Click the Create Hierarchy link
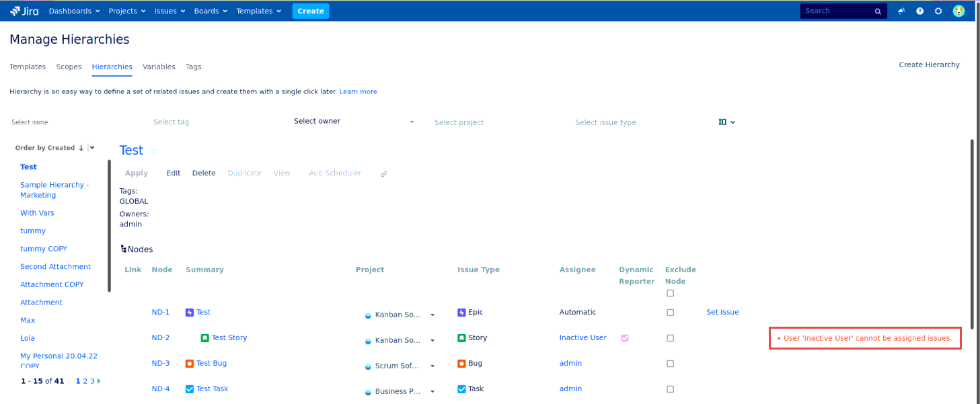 click(x=929, y=65)
